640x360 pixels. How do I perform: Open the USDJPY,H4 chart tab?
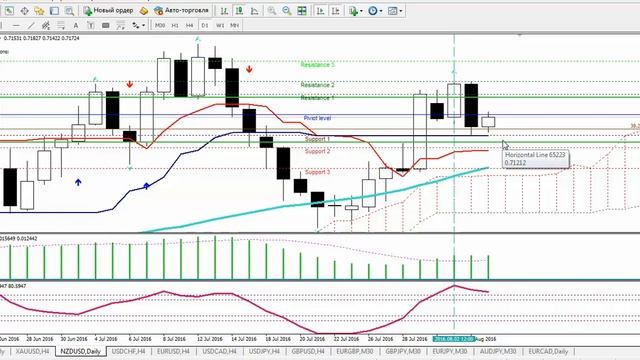pyautogui.click(x=264, y=351)
